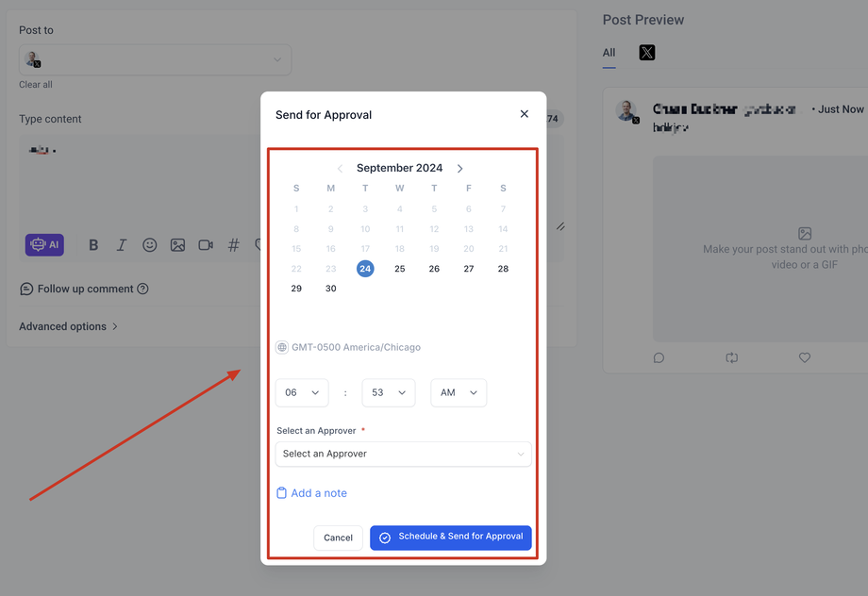Toggle bold text formatting

click(93, 245)
